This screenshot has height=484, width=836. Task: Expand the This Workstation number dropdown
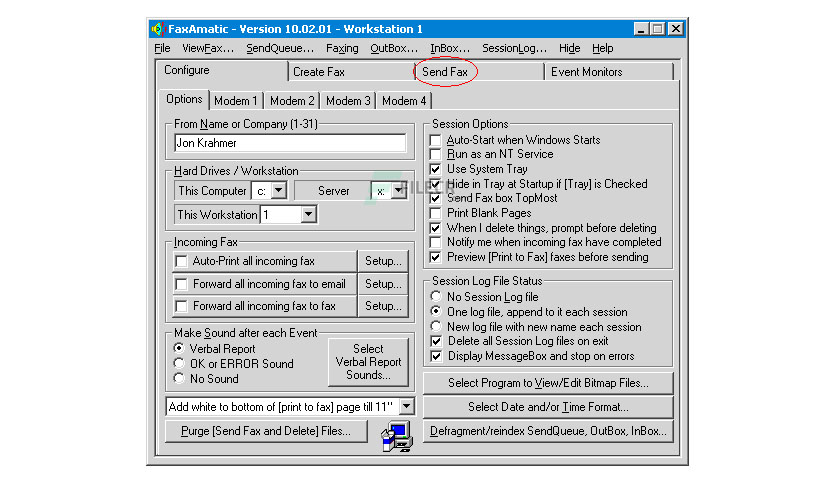[308, 215]
